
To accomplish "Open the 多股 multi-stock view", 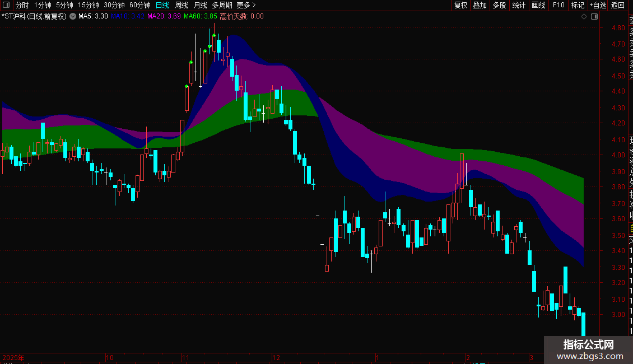I will click(499, 5).
